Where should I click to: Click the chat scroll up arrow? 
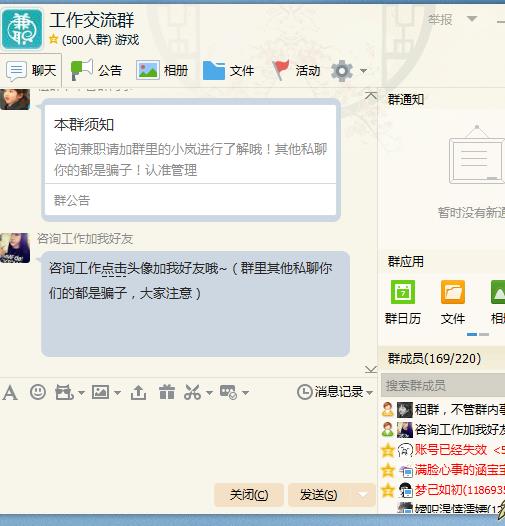tap(371, 96)
